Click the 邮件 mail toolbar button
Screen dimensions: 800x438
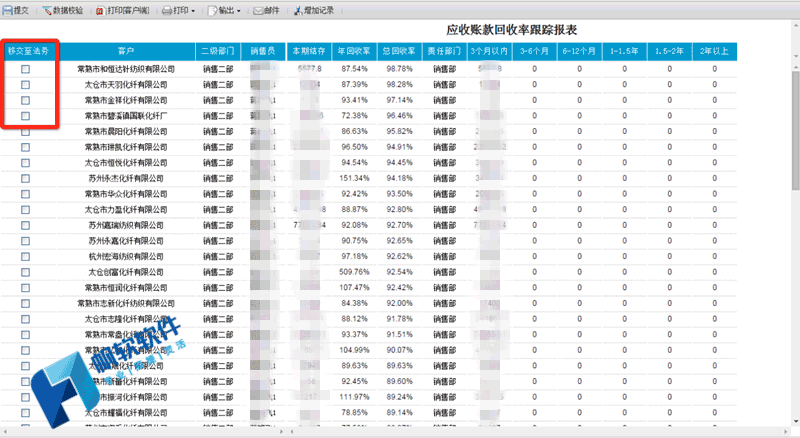[x=266, y=10]
